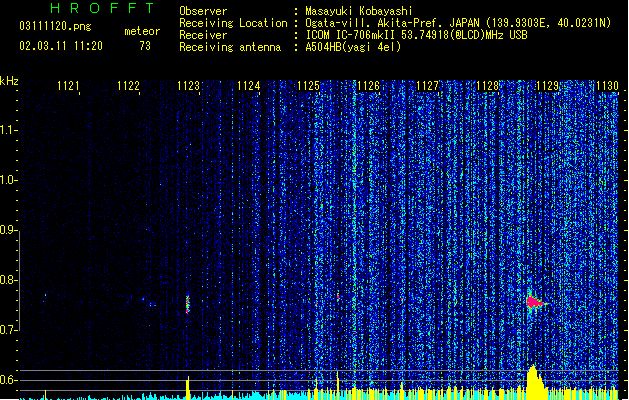Select the file name 03111120.png
629x400 pixels.
pyautogui.click(x=55, y=26)
